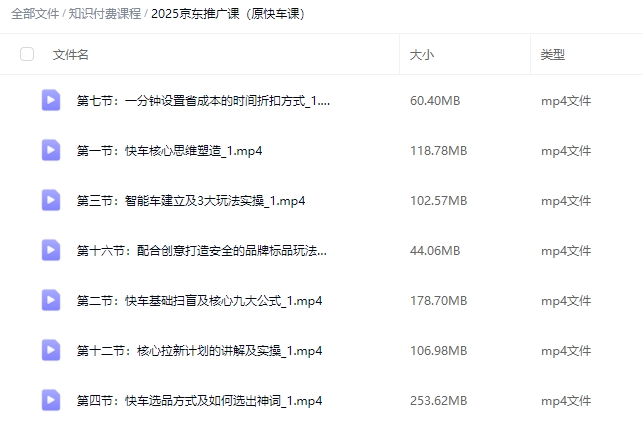643x426 pixels.
Task: Sort files by the 大小 column
Action: point(422,55)
